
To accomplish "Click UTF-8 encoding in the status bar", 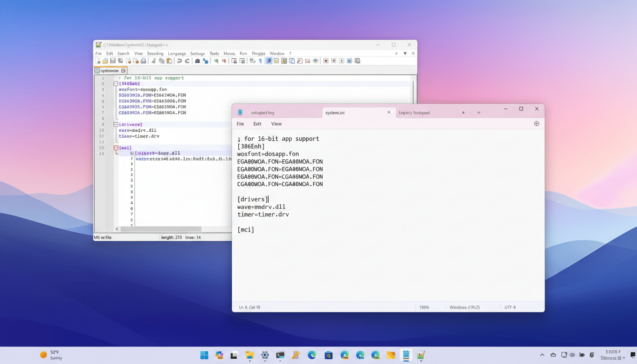I will pyautogui.click(x=510, y=307).
